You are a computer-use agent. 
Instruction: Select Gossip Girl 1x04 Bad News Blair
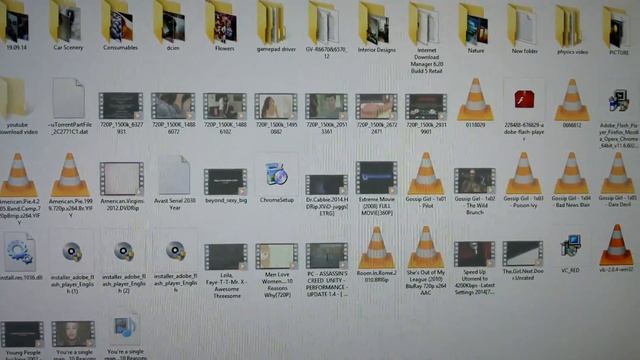[571, 173]
